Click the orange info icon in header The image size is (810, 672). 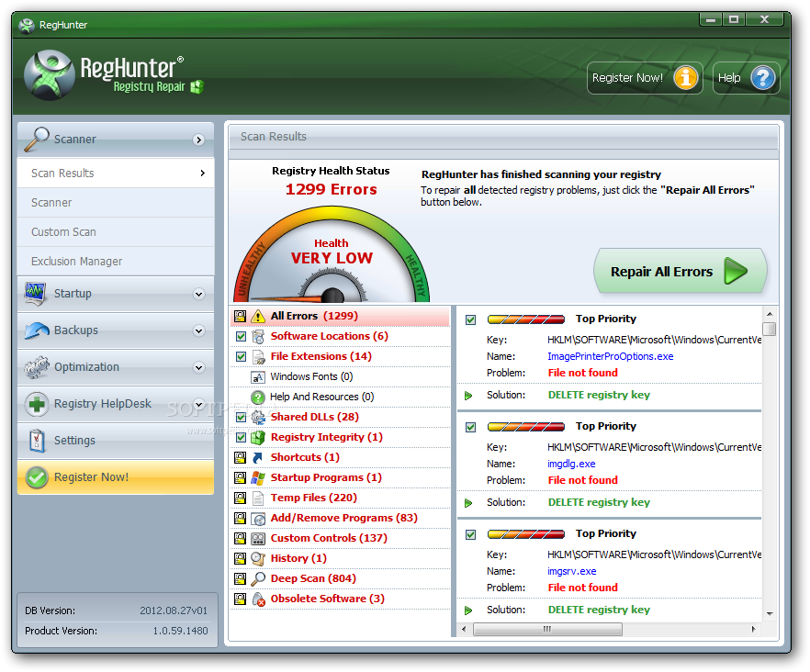pyautogui.click(x=685, y=78)
